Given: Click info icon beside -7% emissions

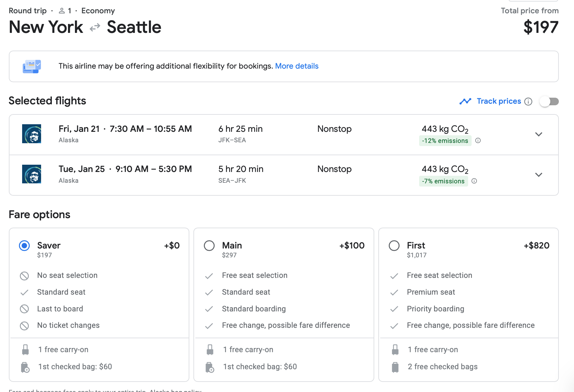Looking at the screenshot, I should 474,181.
